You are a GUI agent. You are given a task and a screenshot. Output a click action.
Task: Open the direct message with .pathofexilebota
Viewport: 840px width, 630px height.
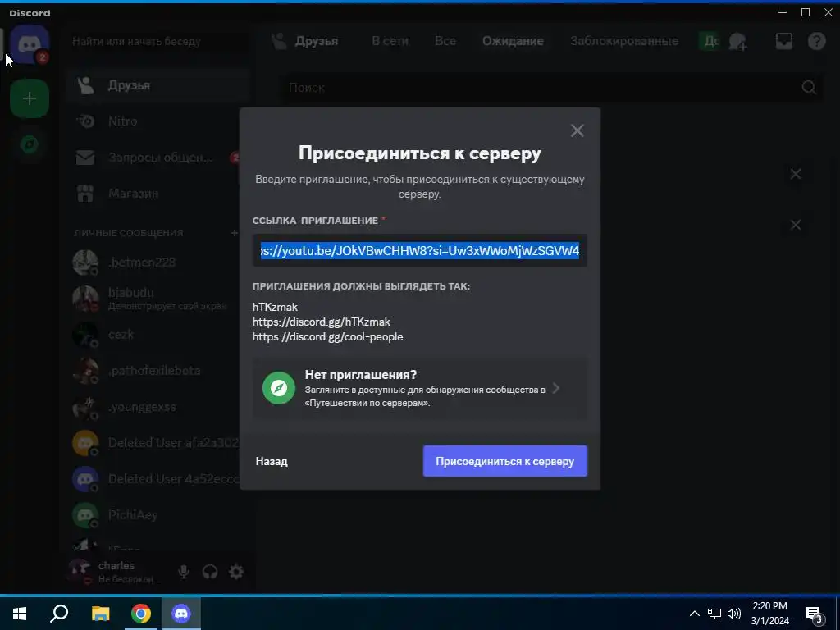(158, 370)
